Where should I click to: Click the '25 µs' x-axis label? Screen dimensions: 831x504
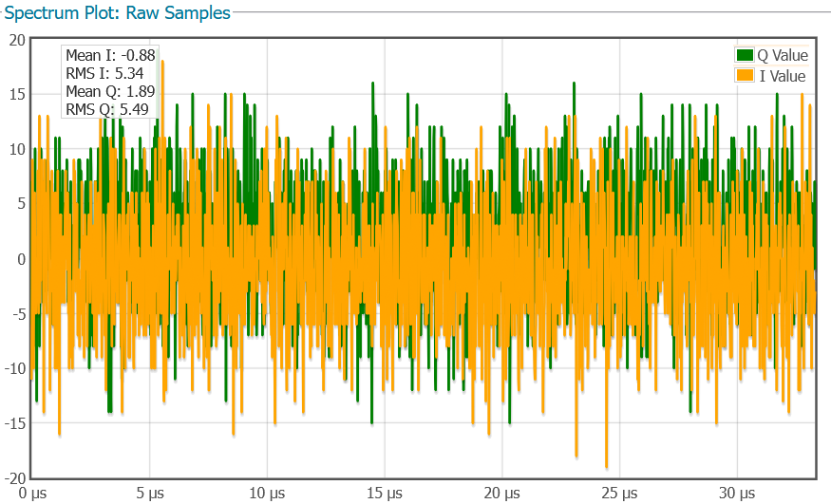tap(619, 493)
